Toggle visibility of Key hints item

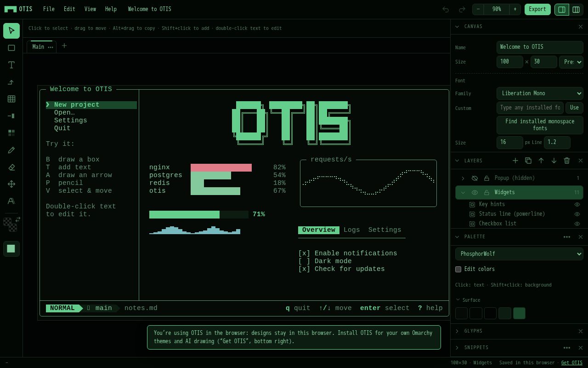(577, 204)
